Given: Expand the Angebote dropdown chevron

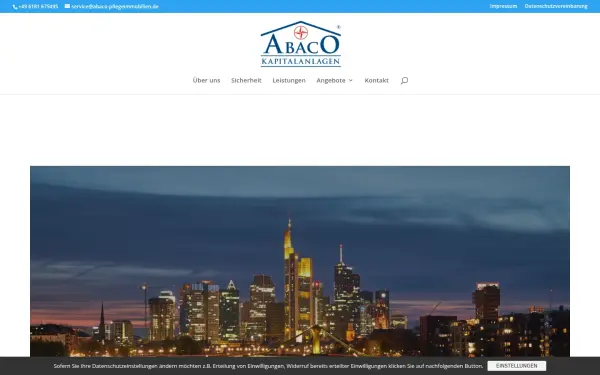Looking at the screenshot, I should (x=351, y=80).
